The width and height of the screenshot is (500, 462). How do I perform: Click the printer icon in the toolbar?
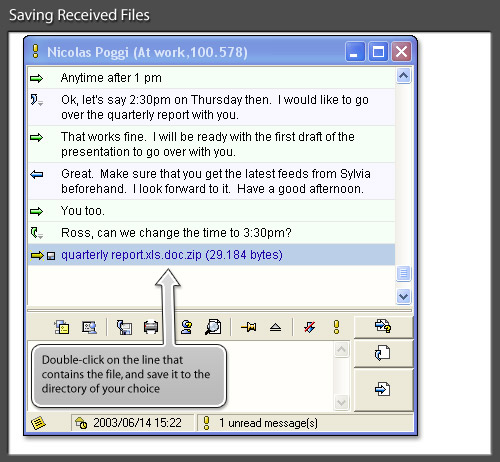[x=151, y=327]
